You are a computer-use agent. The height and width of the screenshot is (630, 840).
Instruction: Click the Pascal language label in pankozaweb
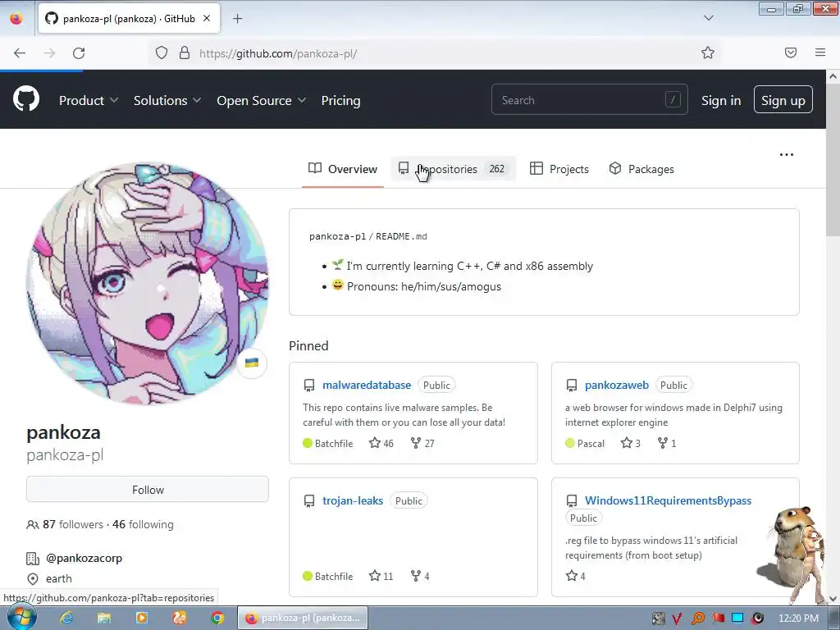coord(591,443)
